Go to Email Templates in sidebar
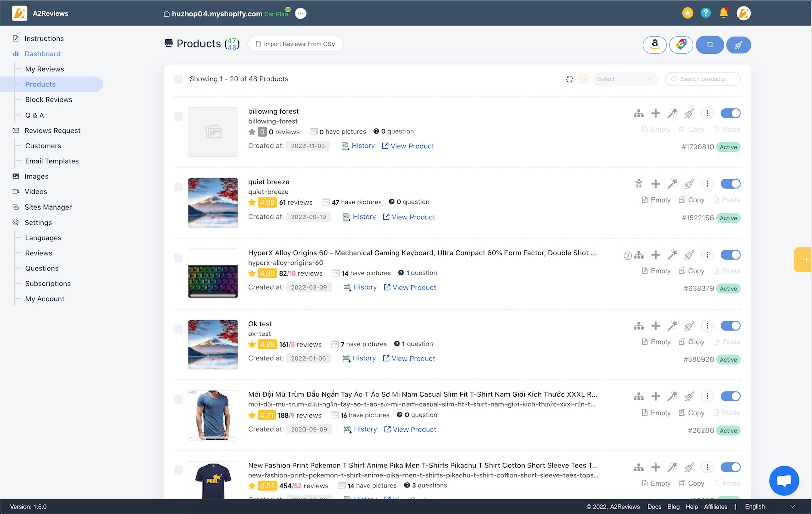 52,161
